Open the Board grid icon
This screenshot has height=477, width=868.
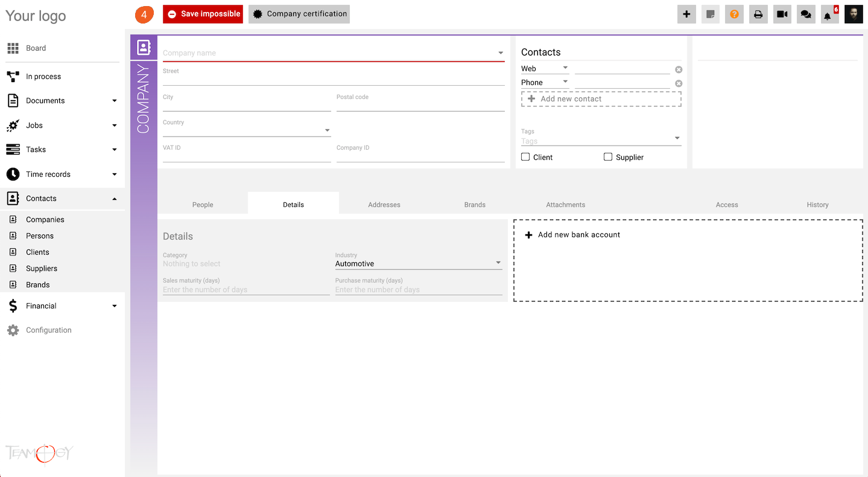[13, 48]
